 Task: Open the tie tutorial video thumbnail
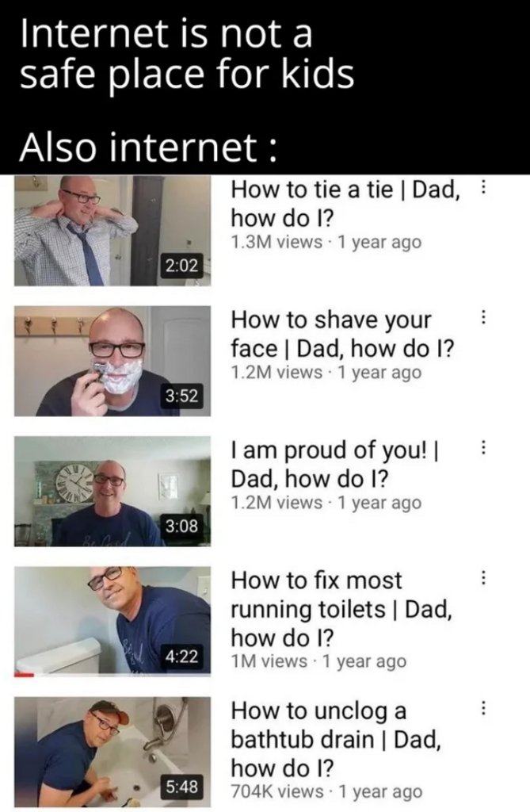click(x=112, y=231)
